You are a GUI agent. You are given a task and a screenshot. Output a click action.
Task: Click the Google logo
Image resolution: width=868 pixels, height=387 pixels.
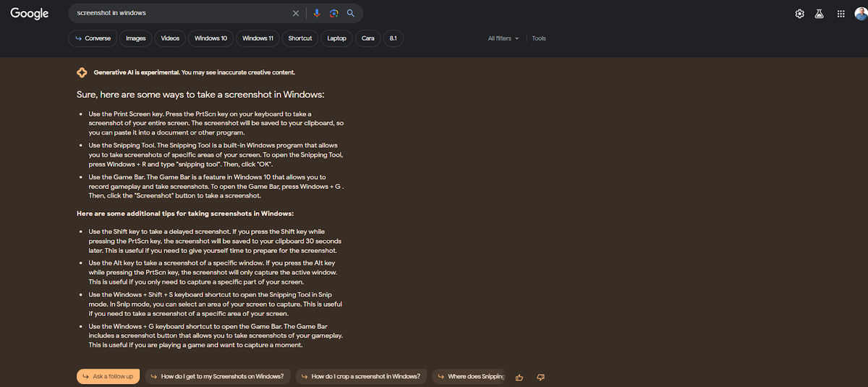point(30,13)
